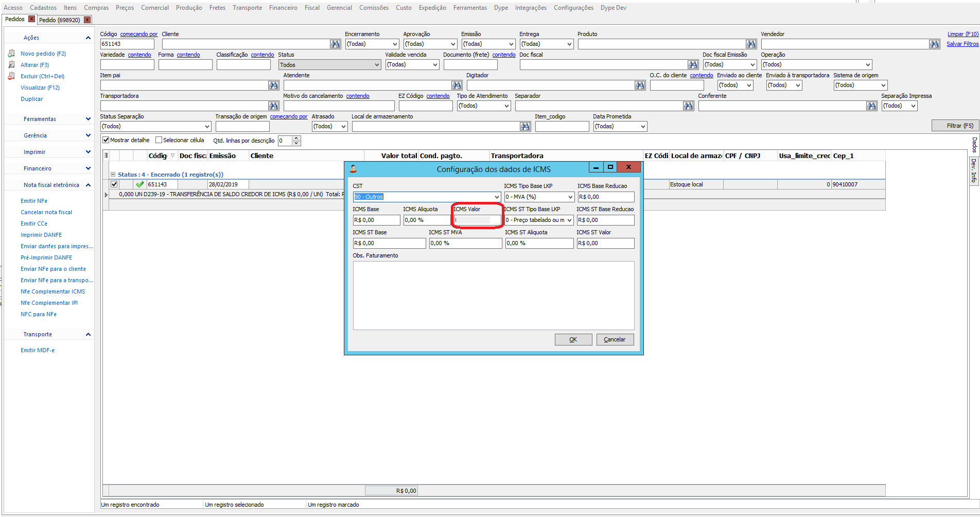This screenshot has height=517, width=980.
Task: Click the Duplicar action link
Action: [32, 99]
